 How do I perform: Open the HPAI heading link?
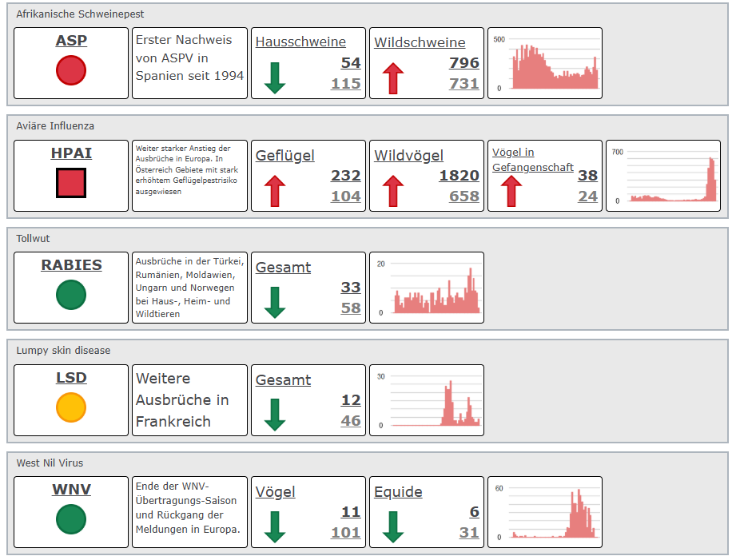71,153
